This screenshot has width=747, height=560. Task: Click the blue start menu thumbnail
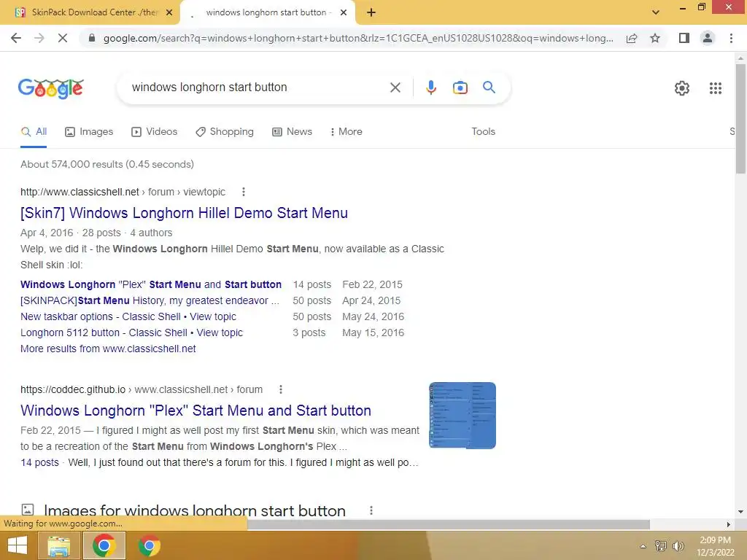coord(462,415)
